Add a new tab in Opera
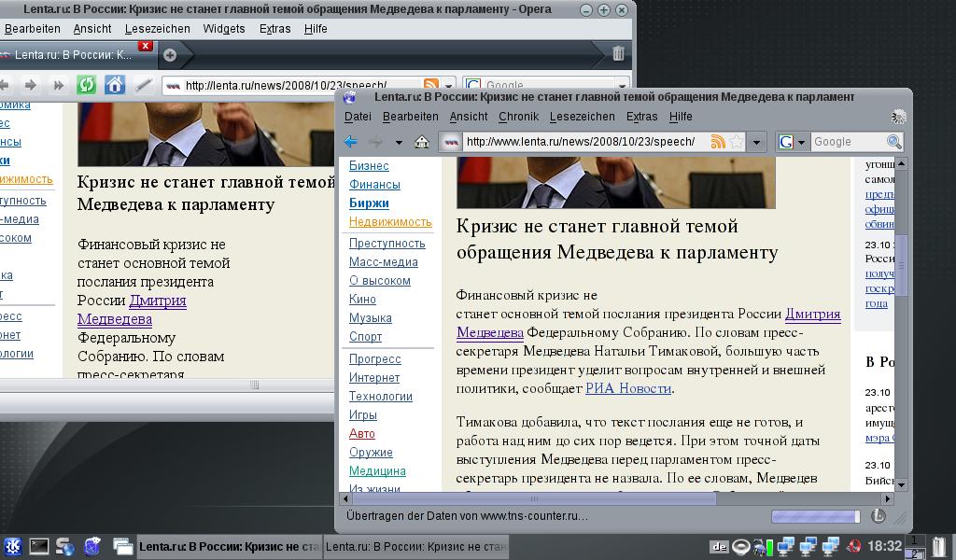 point(170,55)
